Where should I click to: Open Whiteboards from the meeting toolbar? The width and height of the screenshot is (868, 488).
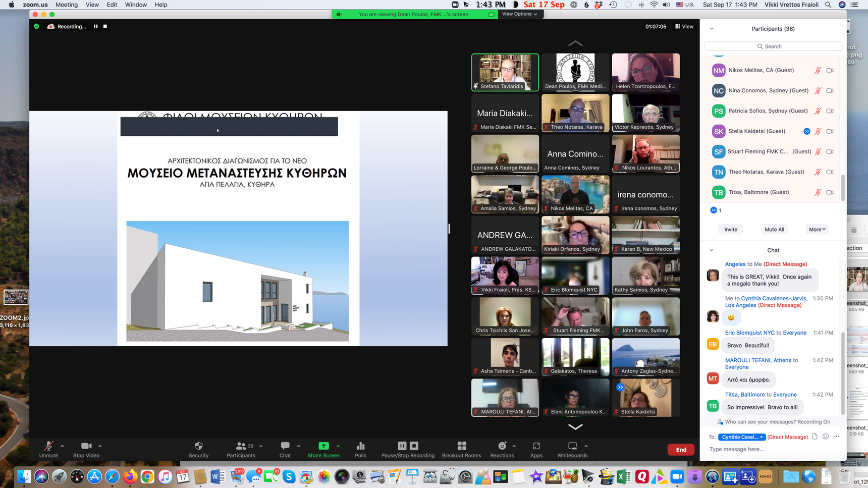tap(572, 446)
